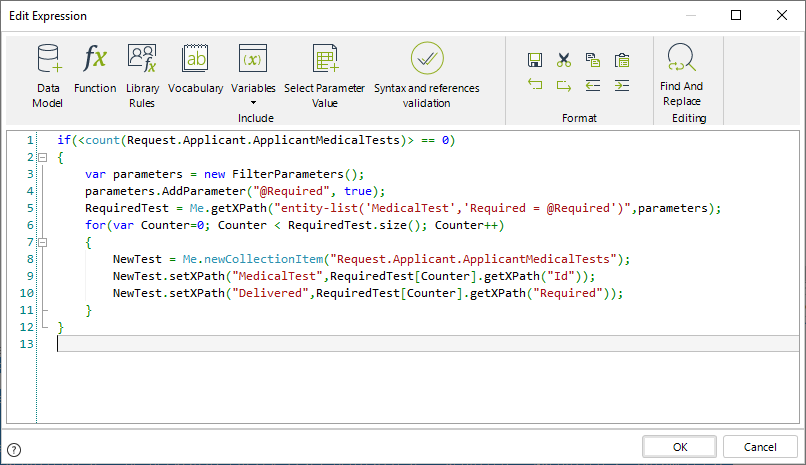The image size is (806, 465).
Task: Click the increase indent icon
Action: 622,86
